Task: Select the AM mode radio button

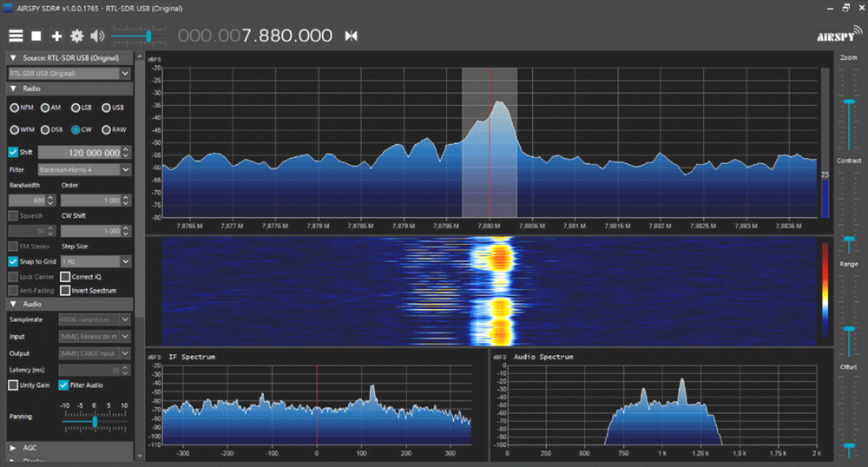Action: pyautogui.click(x=45, y=108)
